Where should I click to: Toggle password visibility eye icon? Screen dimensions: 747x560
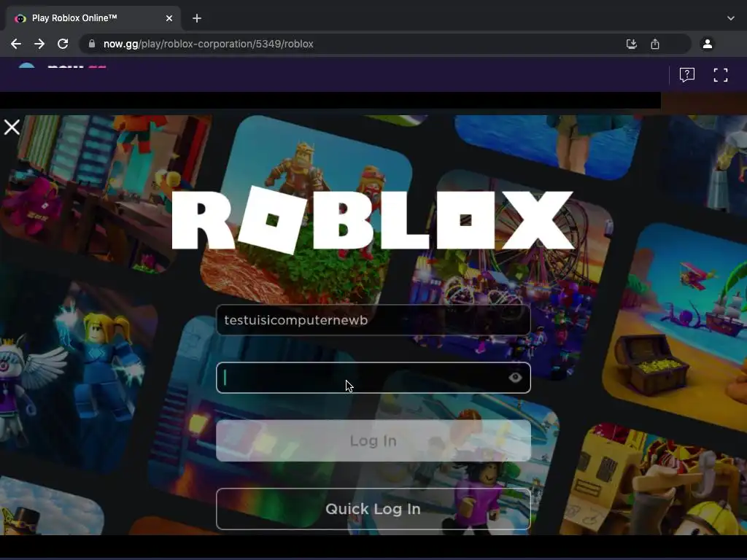tap(515, 378)
